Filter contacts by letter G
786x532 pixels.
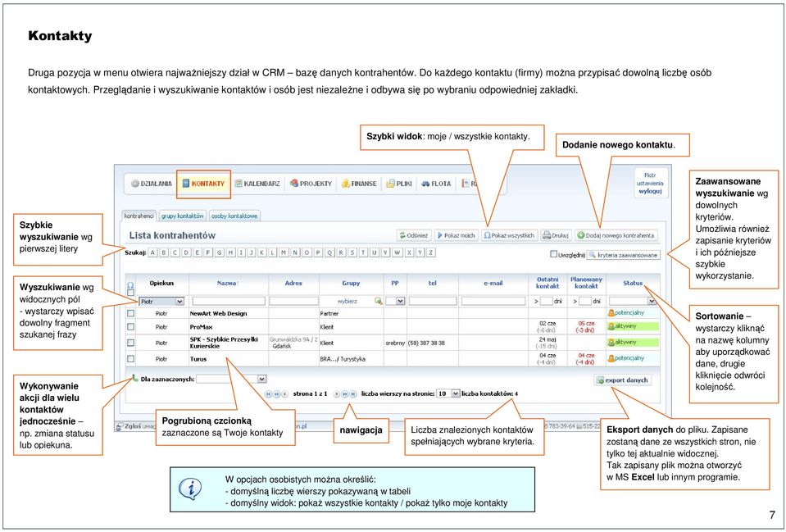(220, 252)
